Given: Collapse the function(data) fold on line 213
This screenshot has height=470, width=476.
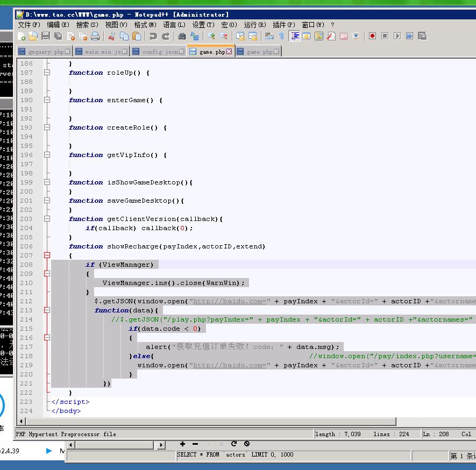Looking at the screenshot, I should pyautogui.click(x=47, y=310).
